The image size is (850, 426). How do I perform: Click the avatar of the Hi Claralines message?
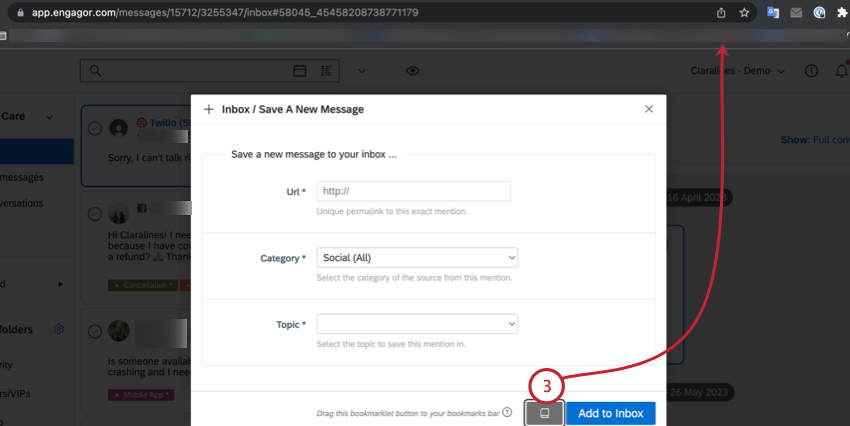(x=119, y=214)
